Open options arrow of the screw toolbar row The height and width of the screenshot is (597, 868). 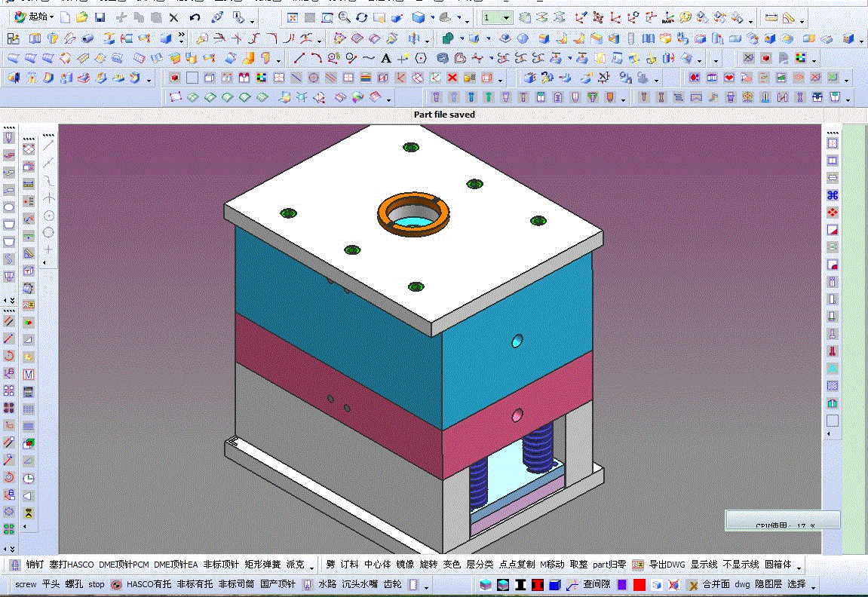(x=425, y=588)
